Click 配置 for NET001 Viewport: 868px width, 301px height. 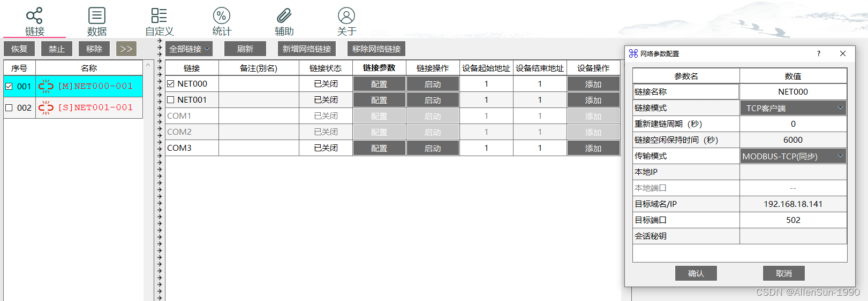pyautogui.click(x=379, y=100)
